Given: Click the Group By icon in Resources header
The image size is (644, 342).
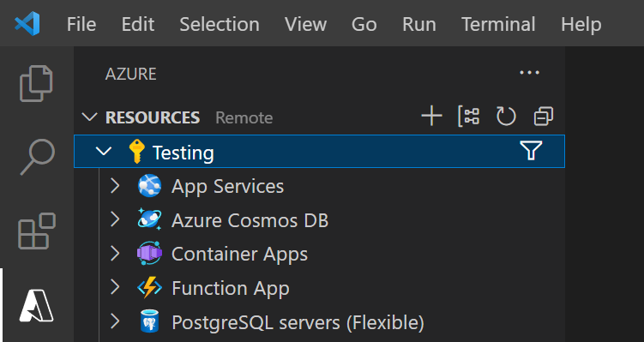Looking at the screenshot, I should click(x=468, y=117).
